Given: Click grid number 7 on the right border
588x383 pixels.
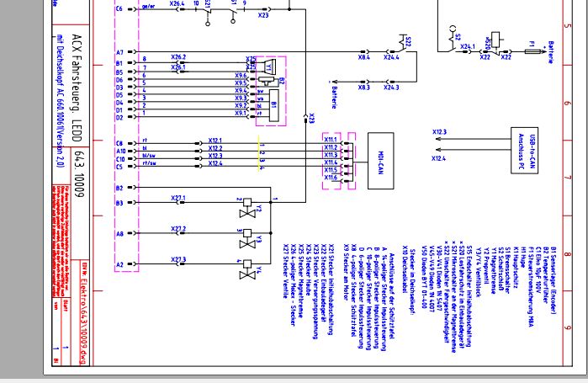Looking at the screenshot, I should (567, 178).
